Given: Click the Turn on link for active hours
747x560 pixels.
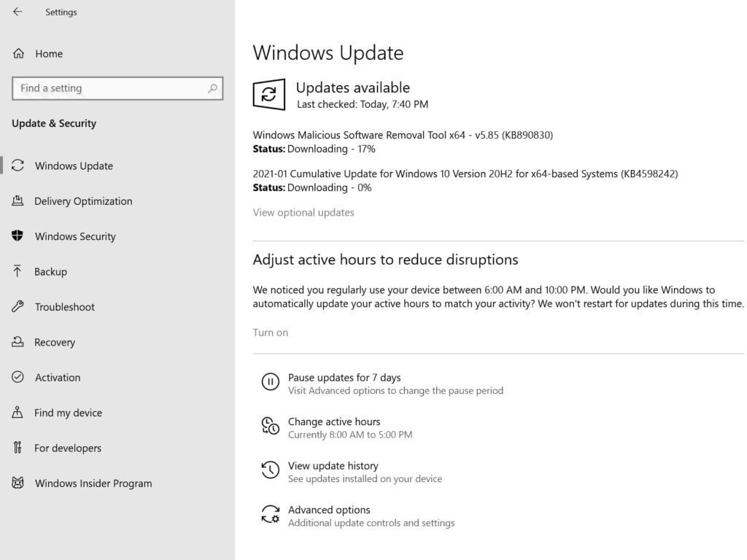Looking at the screenshot, I should point(271,332).
